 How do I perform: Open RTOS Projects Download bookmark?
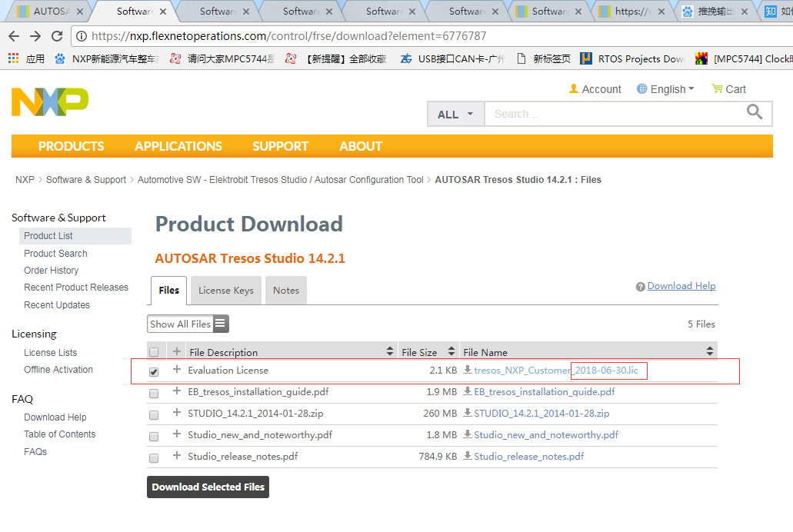632,58
